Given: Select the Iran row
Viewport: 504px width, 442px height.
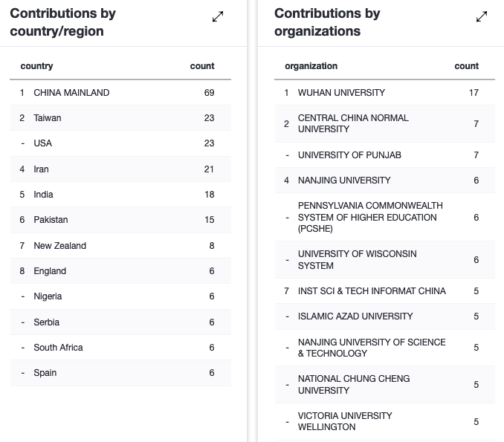Looking at the screenshot, I should [42, 169].
